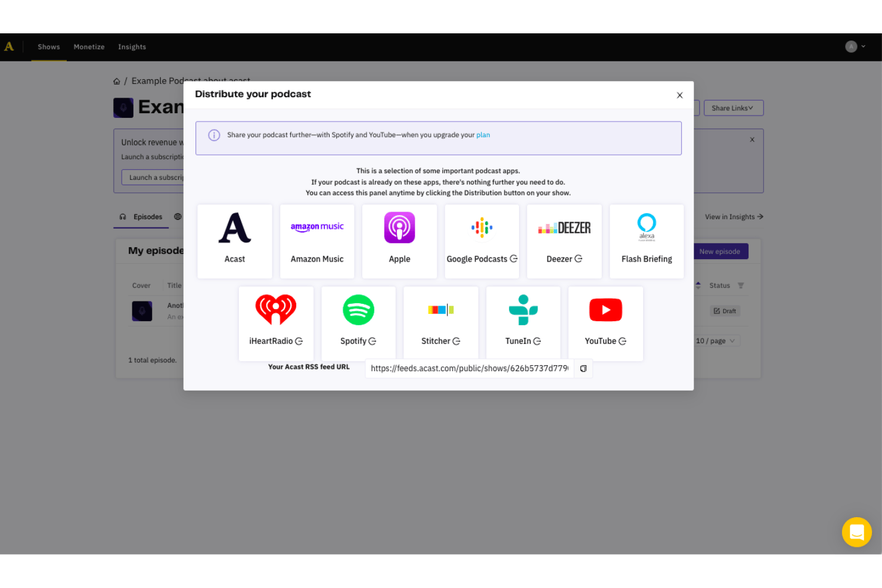Click the Draft status badge
This screenshot has width=882, height=588.
point(725,311)
